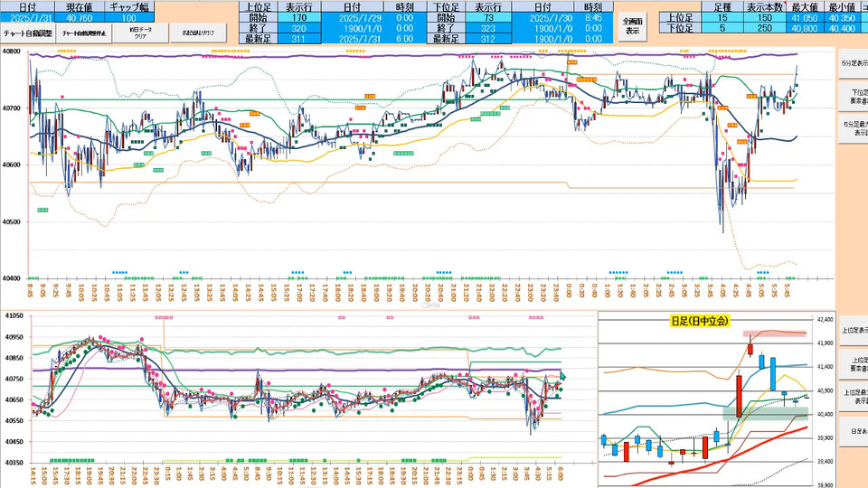The width and height of the screenshot is (868, 488).
Task: Select the 最大値 cell 40,800
Action: [805, 28]
